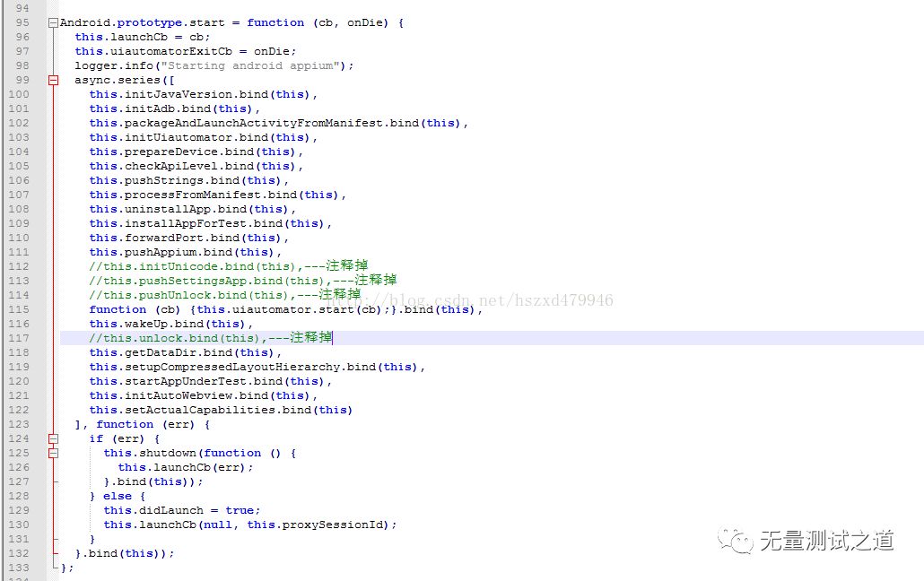Click the '}.bind(this));' on line 127
Screen dimensions: 924x581
coord(153,482)
